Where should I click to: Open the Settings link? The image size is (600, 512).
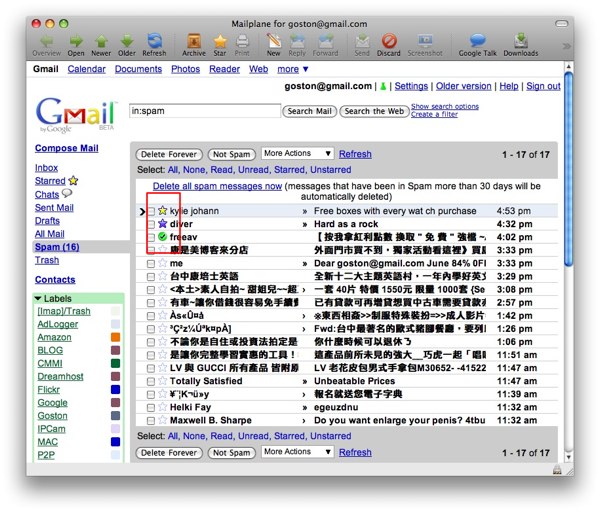(x=411, y=86)
